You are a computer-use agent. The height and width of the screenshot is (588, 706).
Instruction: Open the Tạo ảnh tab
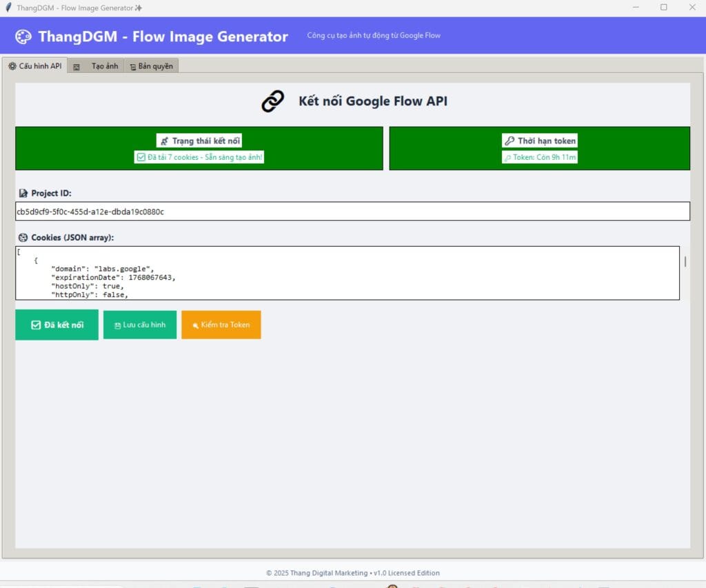pyautogui.click(x=96, y=66)
